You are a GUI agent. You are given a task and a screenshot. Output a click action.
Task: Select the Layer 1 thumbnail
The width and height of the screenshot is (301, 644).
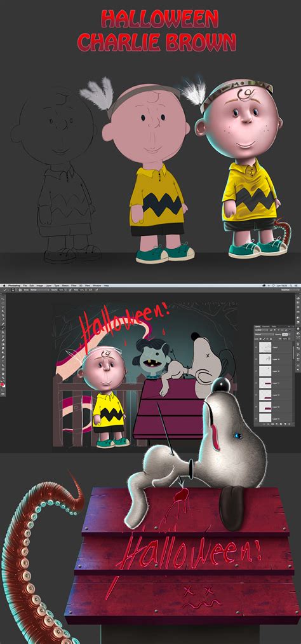(x=265, y=347)
